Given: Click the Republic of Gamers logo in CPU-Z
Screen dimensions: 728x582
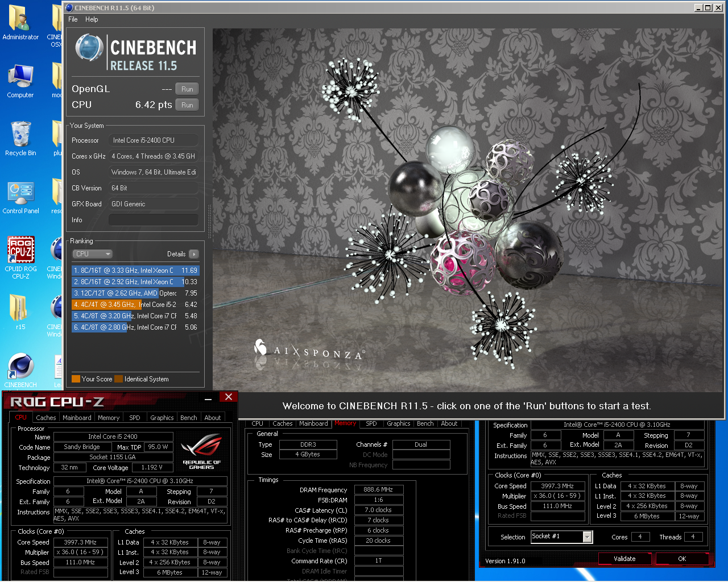Looking at the screenshot, I should (202, 451).
